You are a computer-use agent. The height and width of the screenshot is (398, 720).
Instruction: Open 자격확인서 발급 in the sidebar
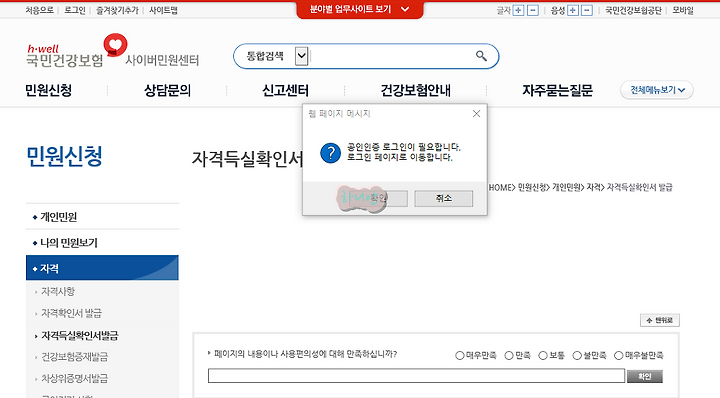coord(71,313)
